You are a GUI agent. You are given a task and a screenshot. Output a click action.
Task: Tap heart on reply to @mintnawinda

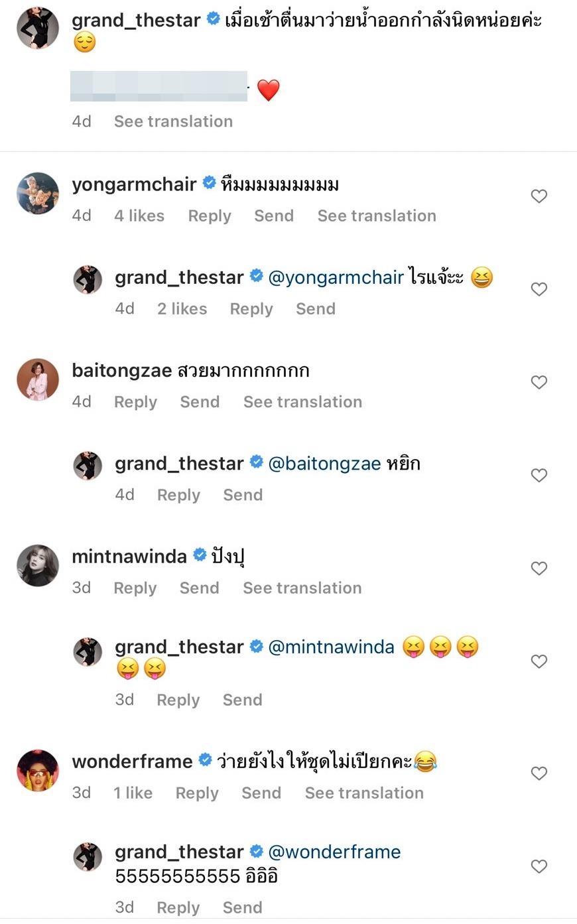[539, 661]
